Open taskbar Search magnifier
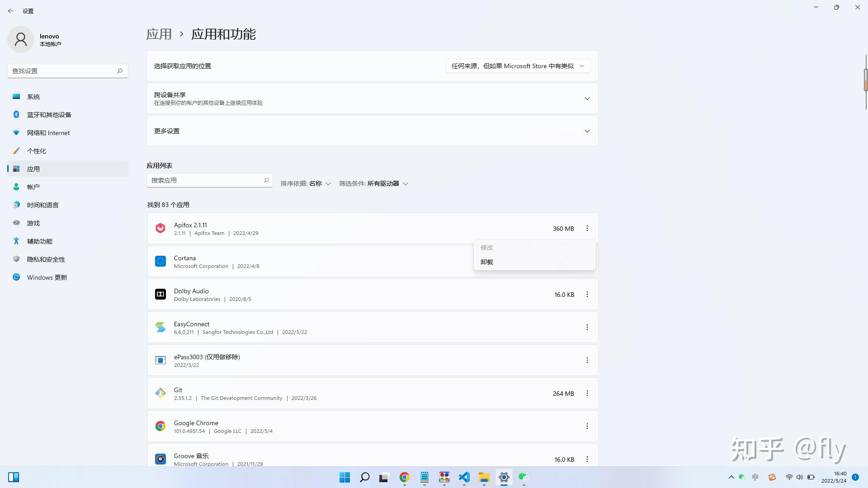The height and width of the screenshot is (488, 868). (x=364, y=477)
